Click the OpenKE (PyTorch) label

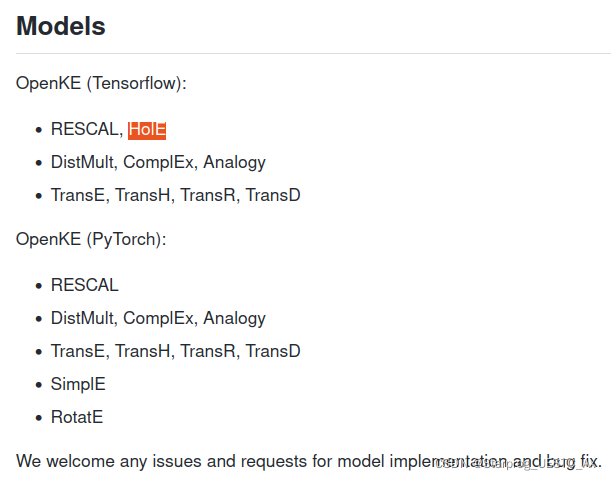[x=91, y=240]
